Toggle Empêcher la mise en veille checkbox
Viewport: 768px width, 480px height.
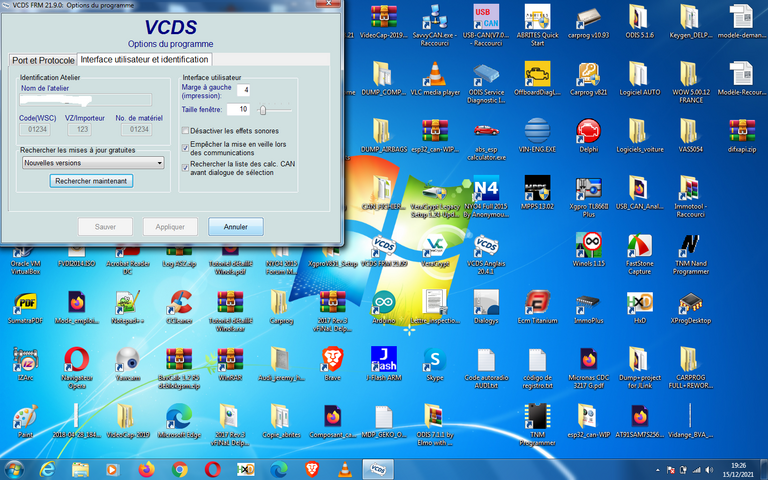tap(185, 148)
